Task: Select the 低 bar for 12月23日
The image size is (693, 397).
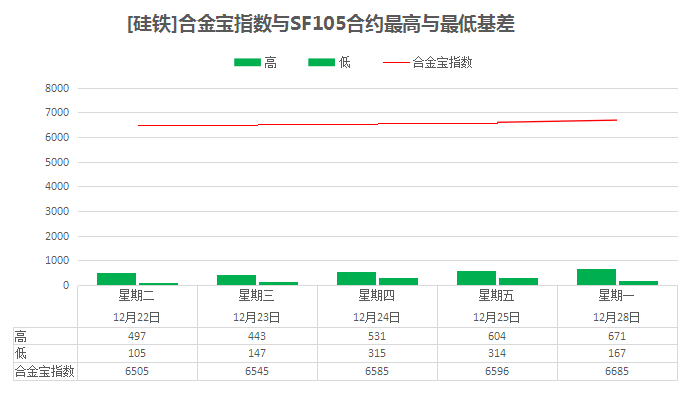Action: pos(278,283)
